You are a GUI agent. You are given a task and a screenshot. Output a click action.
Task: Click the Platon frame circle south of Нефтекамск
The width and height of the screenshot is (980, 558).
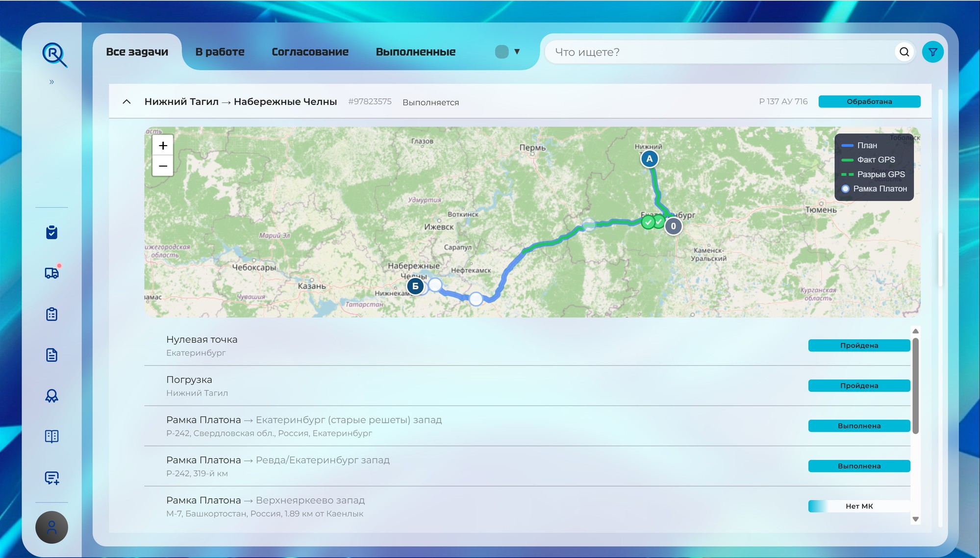[476, 299]
